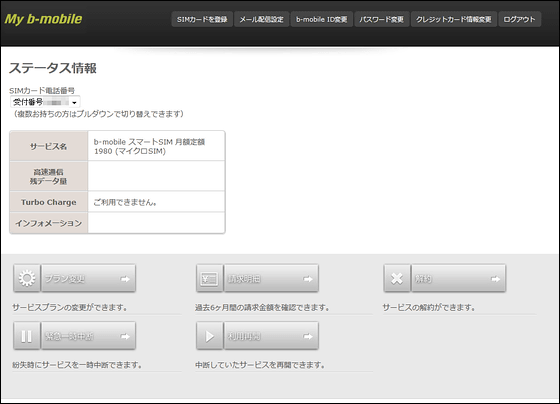
Task: Open the プラン変更 button
Action: (88, 278)
